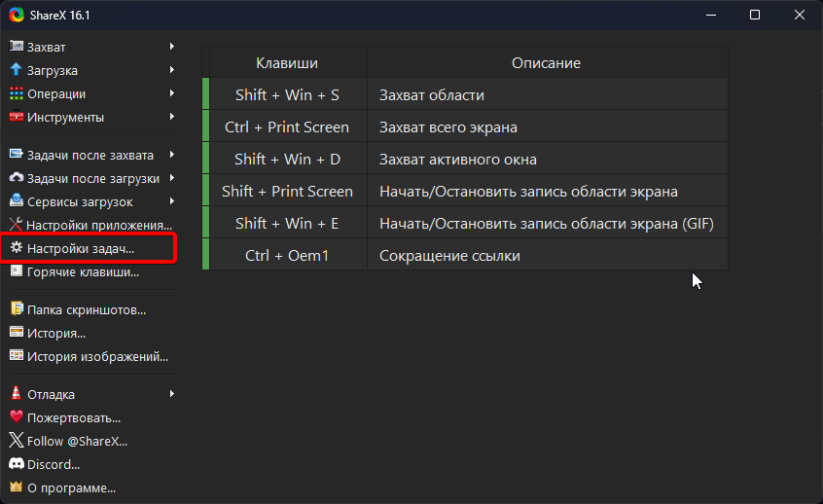Image resolution: width=823 pixels, height=504 pixels.
Task: Click the О программе crown icon
Action: click(x=17, y=486)
